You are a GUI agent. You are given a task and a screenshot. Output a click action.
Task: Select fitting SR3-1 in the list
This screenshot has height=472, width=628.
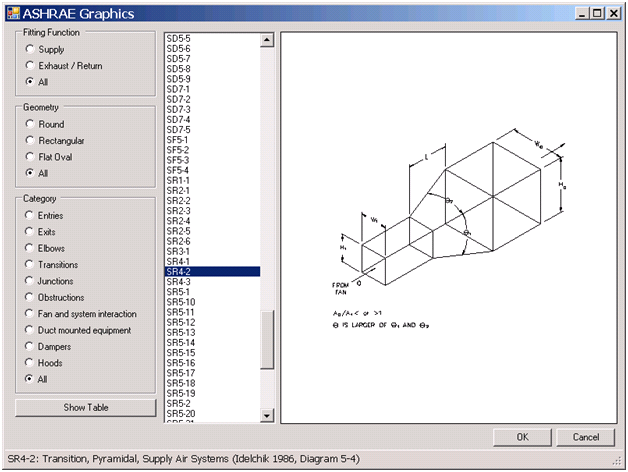(212, 252)
